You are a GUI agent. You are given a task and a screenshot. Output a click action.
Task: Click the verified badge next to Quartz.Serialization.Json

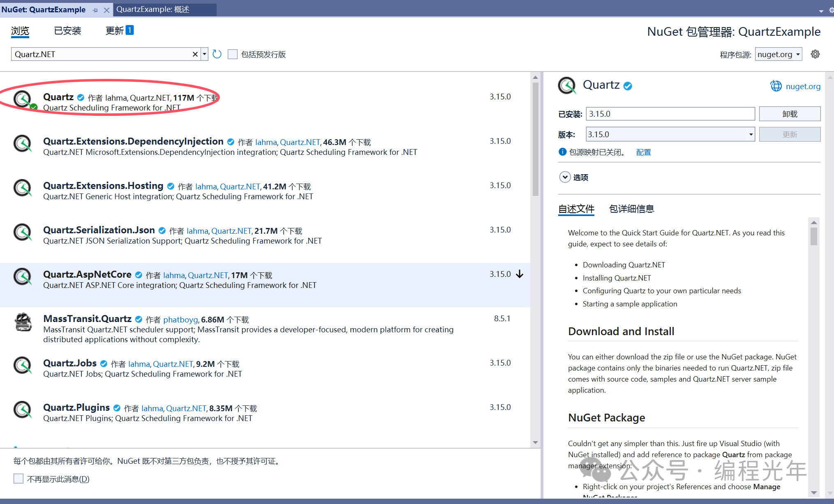(162, 230)
